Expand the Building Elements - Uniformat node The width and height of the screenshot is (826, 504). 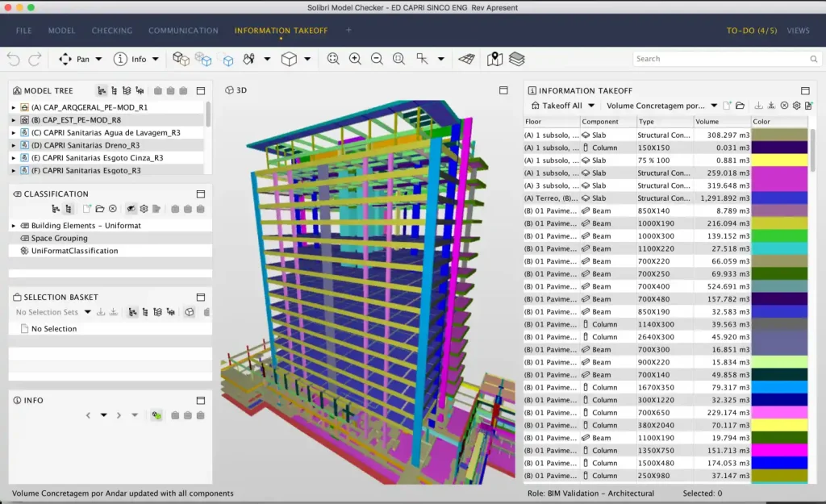click(x=14, y=226)
